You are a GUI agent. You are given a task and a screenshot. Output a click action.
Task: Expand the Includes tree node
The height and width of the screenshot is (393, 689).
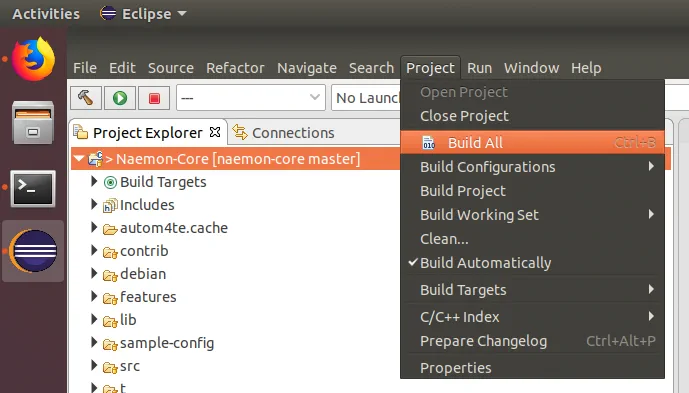[x=94, y=204]
